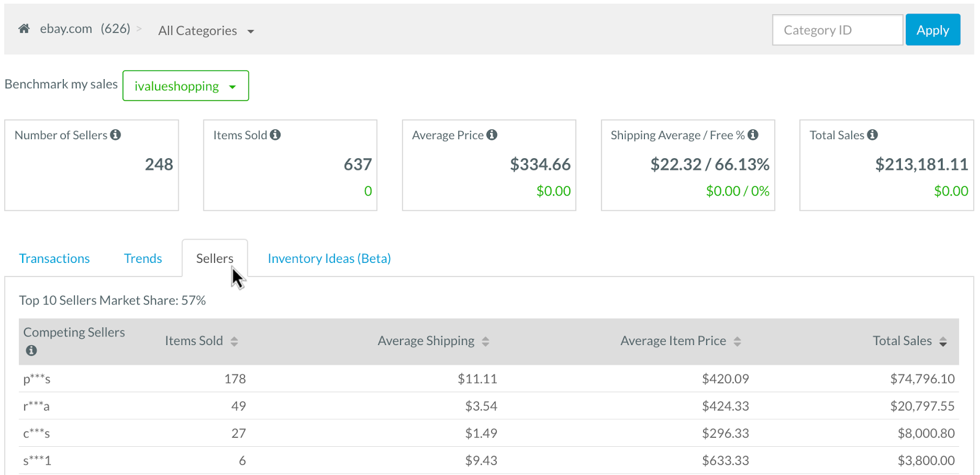The width and height of the screenshot is (980, 475).
Task: Select the p***s seller row
Action: pos(37,379)
